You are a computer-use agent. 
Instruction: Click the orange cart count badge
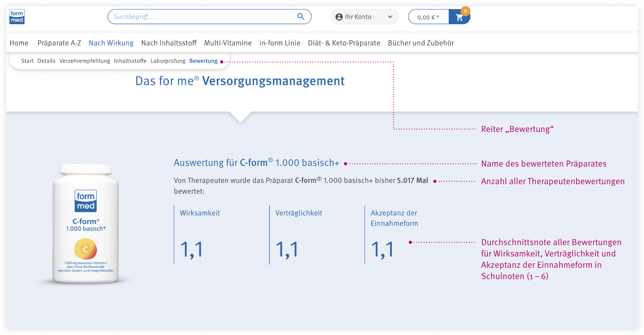465,11
